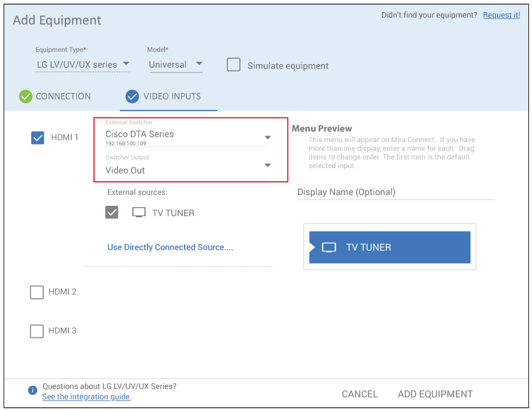Click the TV icon beside TV TUNER source
532x411 pixels.
139,212
